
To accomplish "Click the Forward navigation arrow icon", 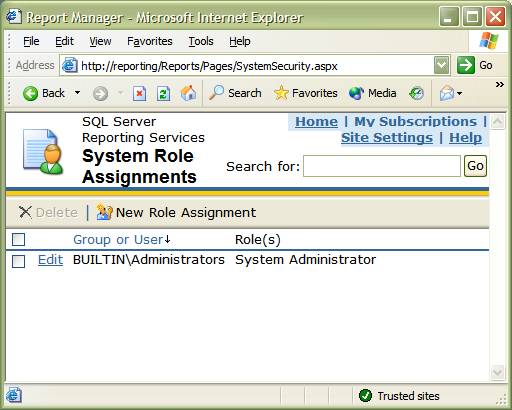I will tap(100, 94).
